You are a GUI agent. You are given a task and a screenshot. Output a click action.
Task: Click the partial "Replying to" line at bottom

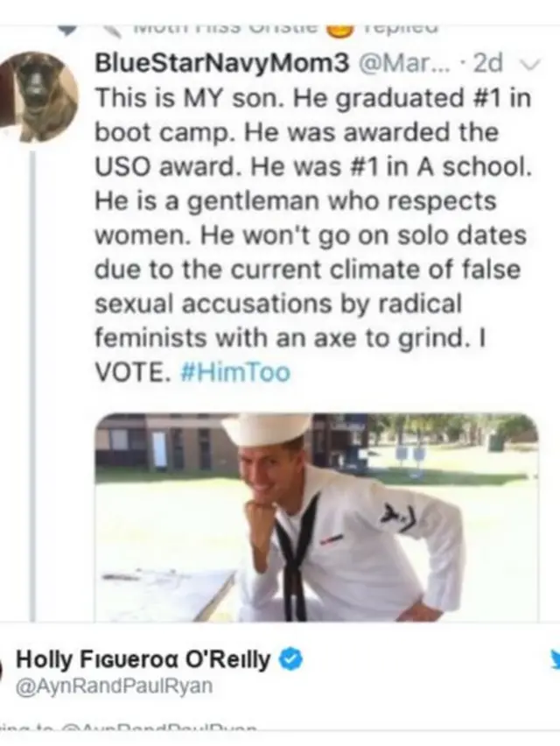(x=131, y=726)
